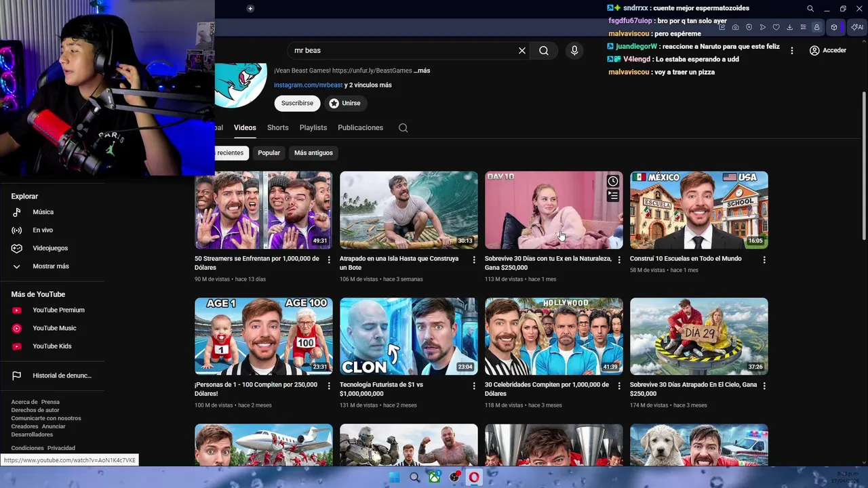Open Opera flow send arrow icon
This screenshot has height=488, width=868.
tap(763, 27)
